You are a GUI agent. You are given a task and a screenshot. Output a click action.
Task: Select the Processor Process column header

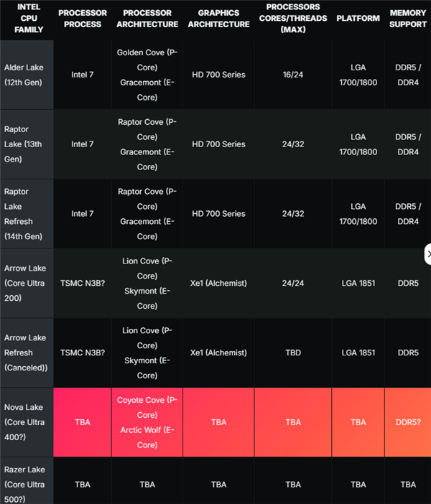click(x=83, y=19)
